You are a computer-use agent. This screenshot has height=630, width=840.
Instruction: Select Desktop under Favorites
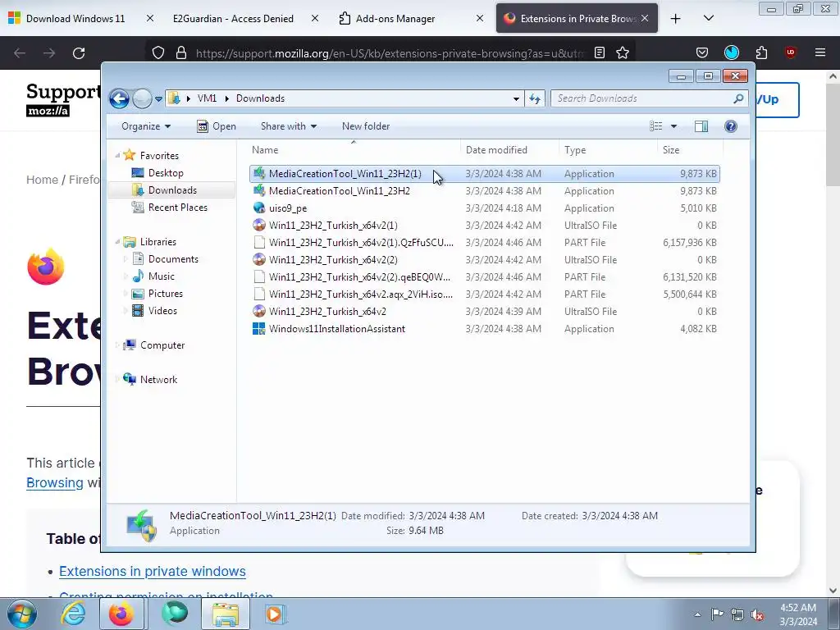click(x=166, y=173)
